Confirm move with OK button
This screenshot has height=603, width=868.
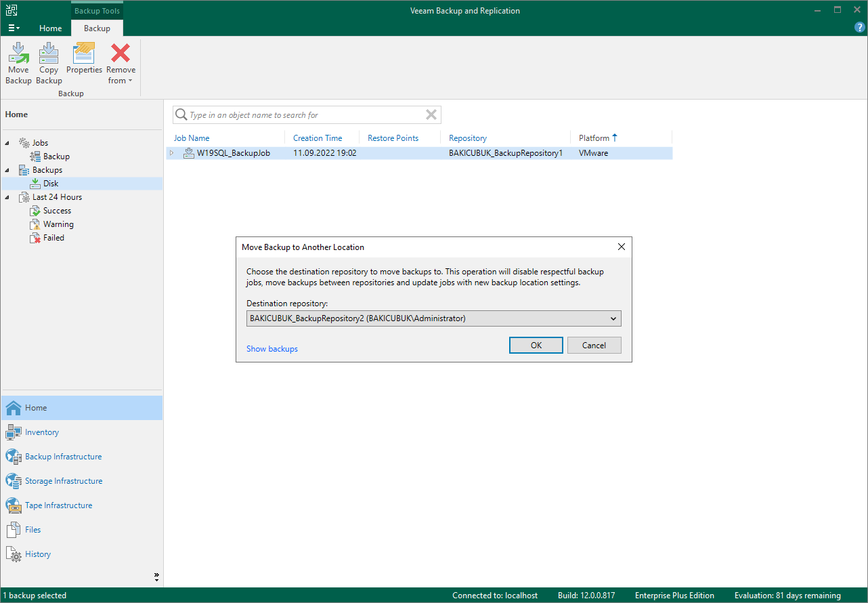click(x=536, y=345)
